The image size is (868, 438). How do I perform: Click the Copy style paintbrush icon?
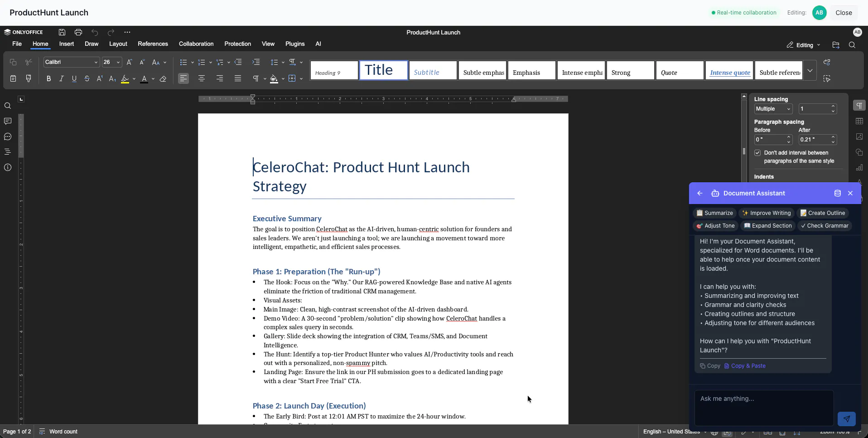point(29,78)
